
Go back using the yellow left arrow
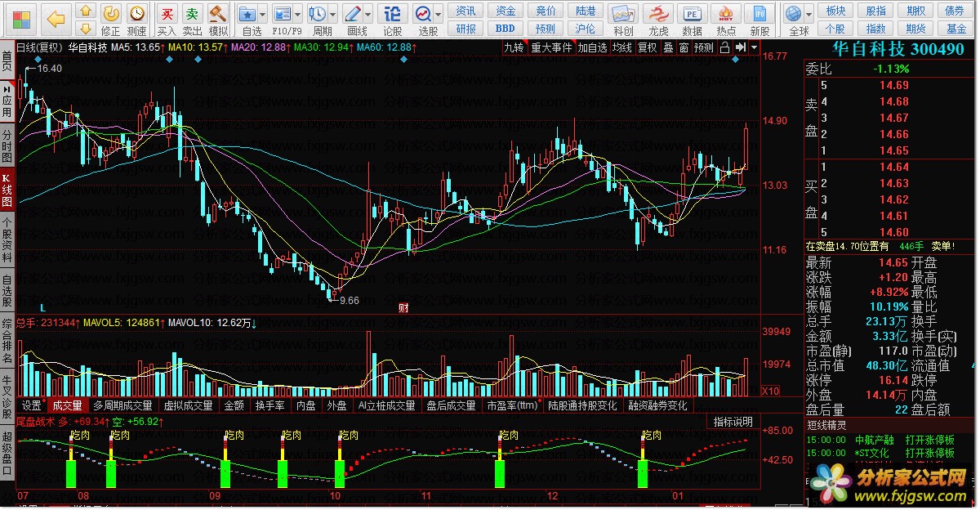pos(55,18)
